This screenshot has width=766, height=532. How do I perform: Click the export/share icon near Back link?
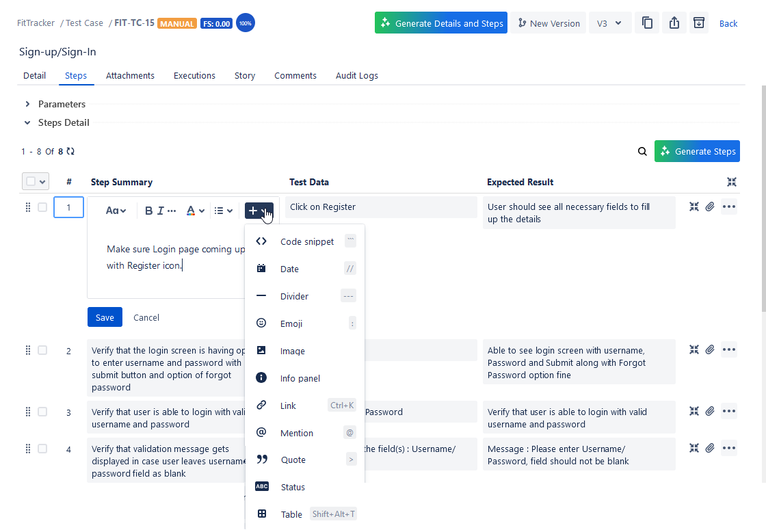[x=674, y=23]
